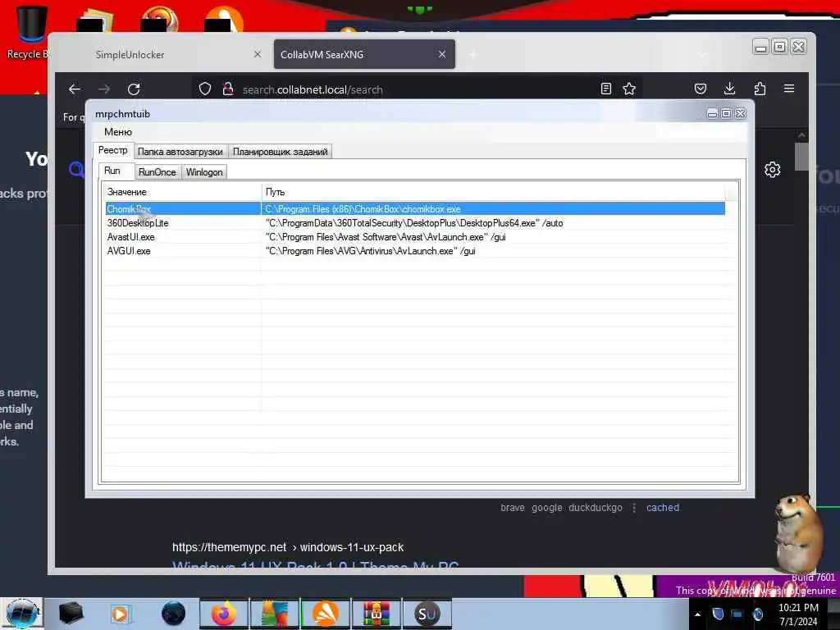Click the brave engine label
The image size is (840, 630).
[512, 507]
